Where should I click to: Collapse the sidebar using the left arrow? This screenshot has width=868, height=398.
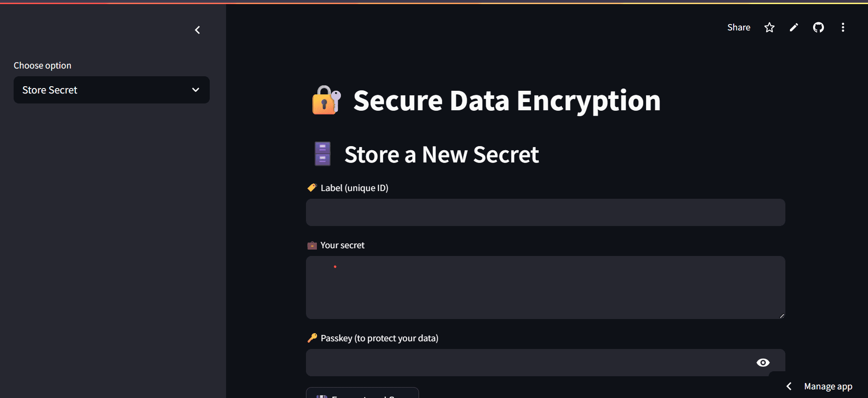pos(197,30)
